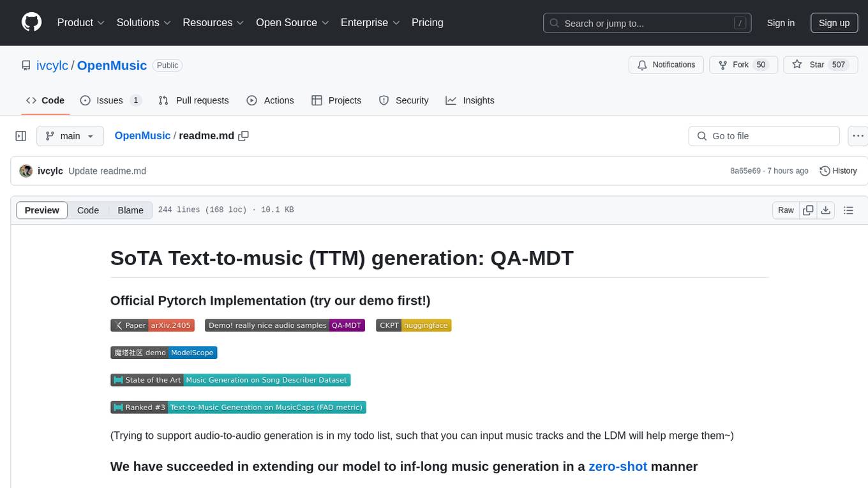Expand the Open Source menu
The image size is (868, 488).
292,22
